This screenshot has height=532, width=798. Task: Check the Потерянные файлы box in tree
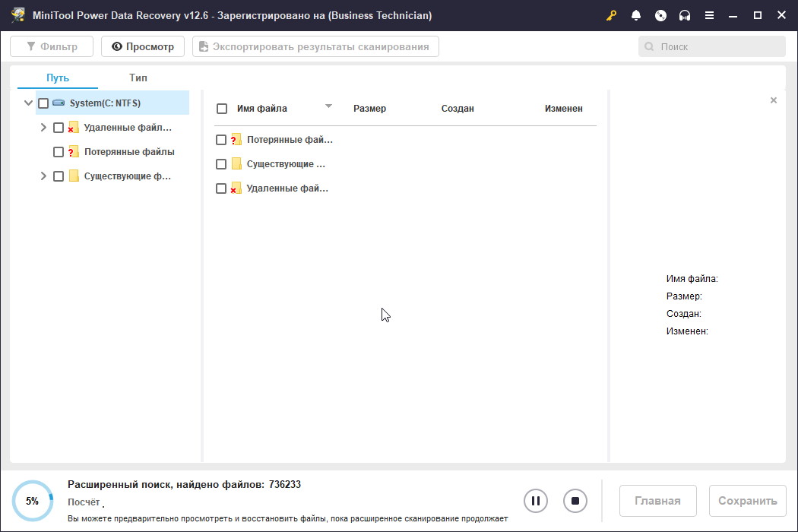point(59,152)
